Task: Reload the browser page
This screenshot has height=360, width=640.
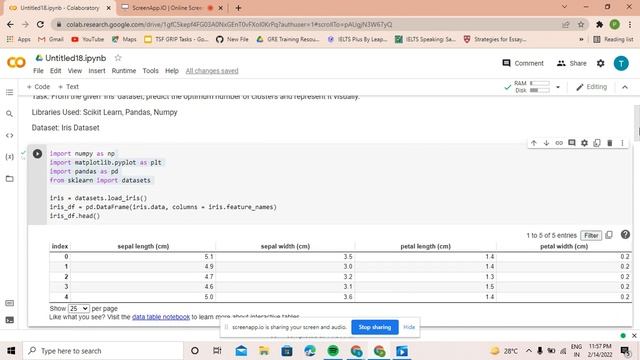Action: point(40,24)
